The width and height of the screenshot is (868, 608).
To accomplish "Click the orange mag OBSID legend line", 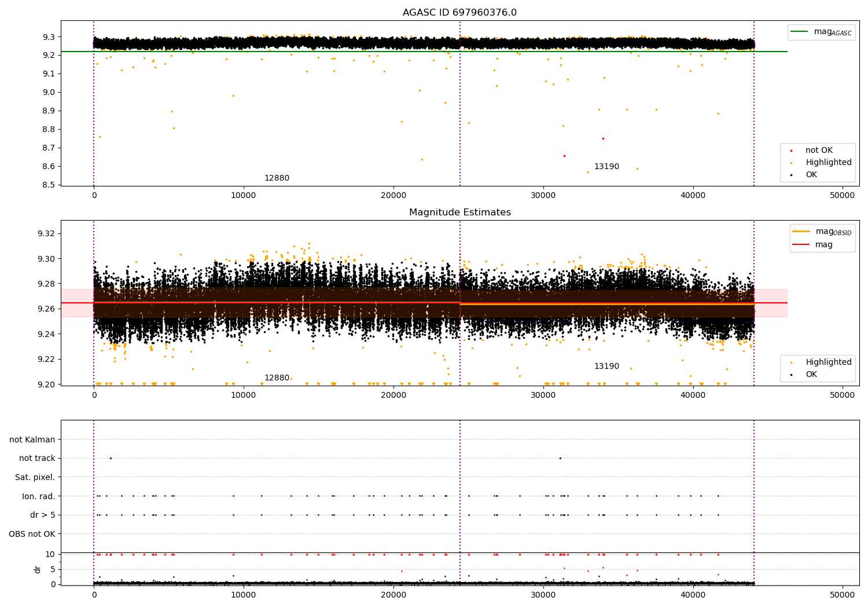I will (x=801, y=232).
